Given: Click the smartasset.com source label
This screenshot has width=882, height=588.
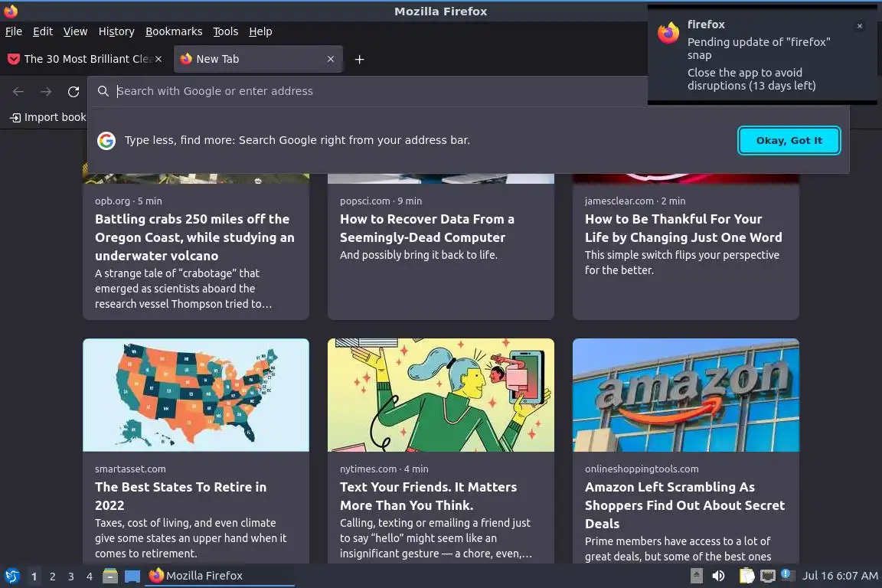Looking at the screenshot, I should click(130, 469).
